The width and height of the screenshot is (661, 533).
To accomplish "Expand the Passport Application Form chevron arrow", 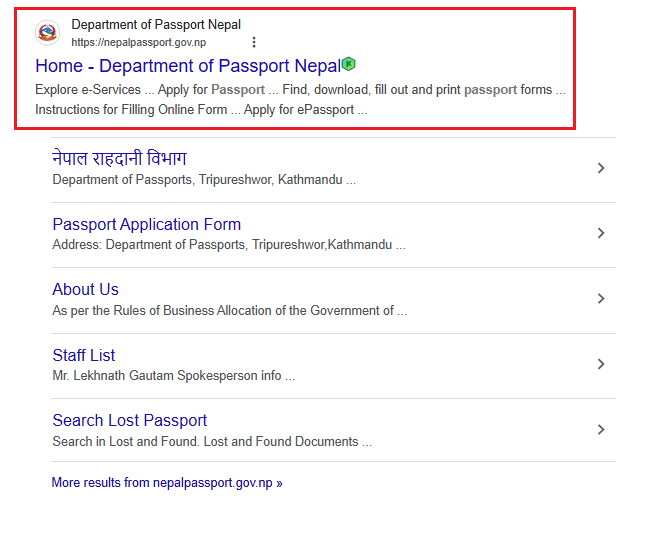I will tap(601, 233).
